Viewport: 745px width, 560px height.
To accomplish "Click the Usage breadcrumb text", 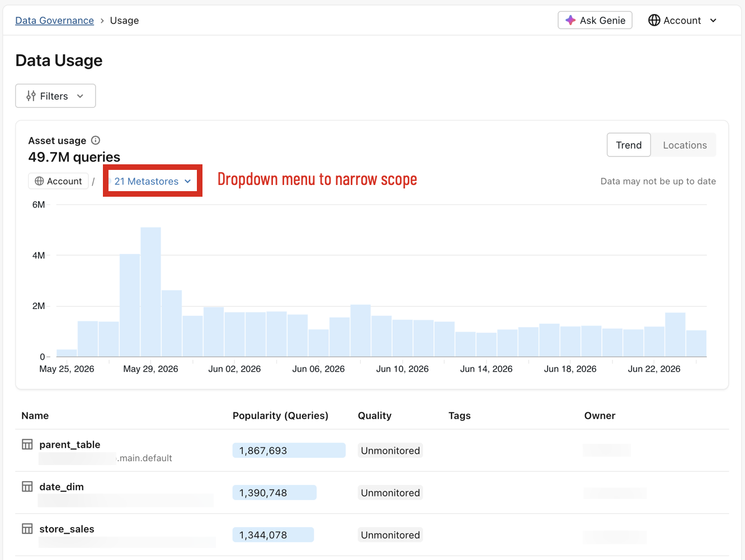I will coord(124,21).
